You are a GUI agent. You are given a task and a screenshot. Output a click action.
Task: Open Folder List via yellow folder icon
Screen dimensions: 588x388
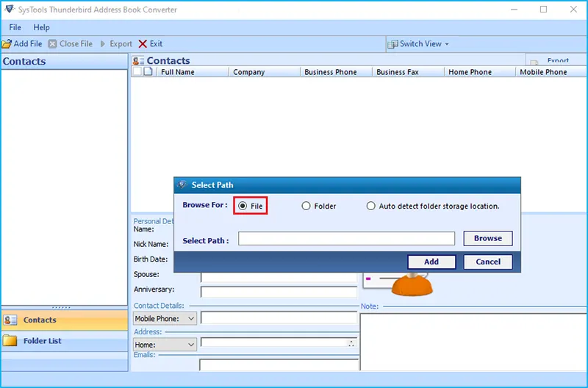click(10, 341)
